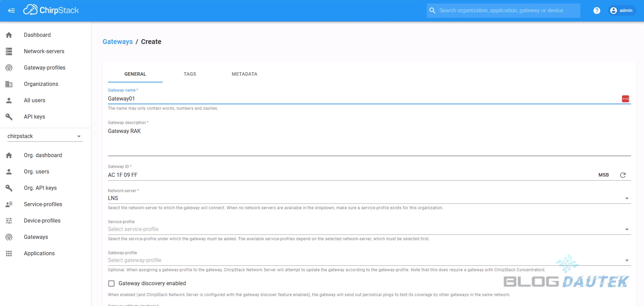Open Gateway-profiles from the sidebar
Image resolution: width=644 pixels, height=306 pixels.
44,68
